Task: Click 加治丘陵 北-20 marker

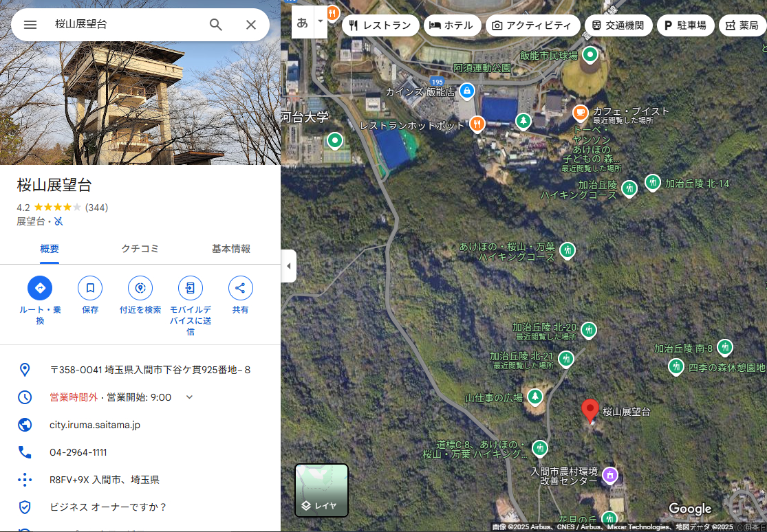Action: pos(589,330)
